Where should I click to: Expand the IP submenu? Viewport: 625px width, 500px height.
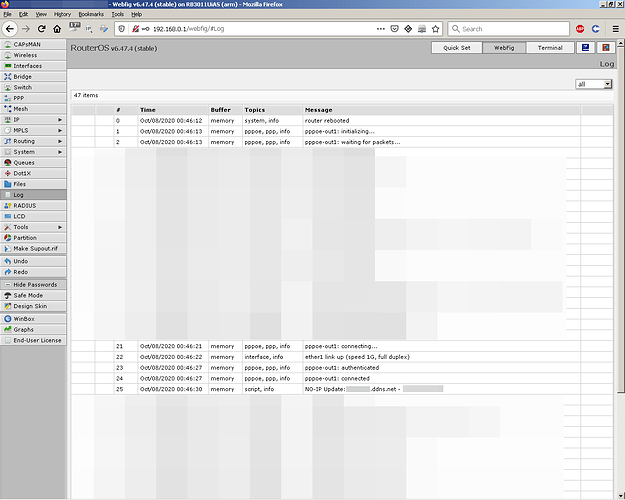pyautogui.click(x=33, y=120)
